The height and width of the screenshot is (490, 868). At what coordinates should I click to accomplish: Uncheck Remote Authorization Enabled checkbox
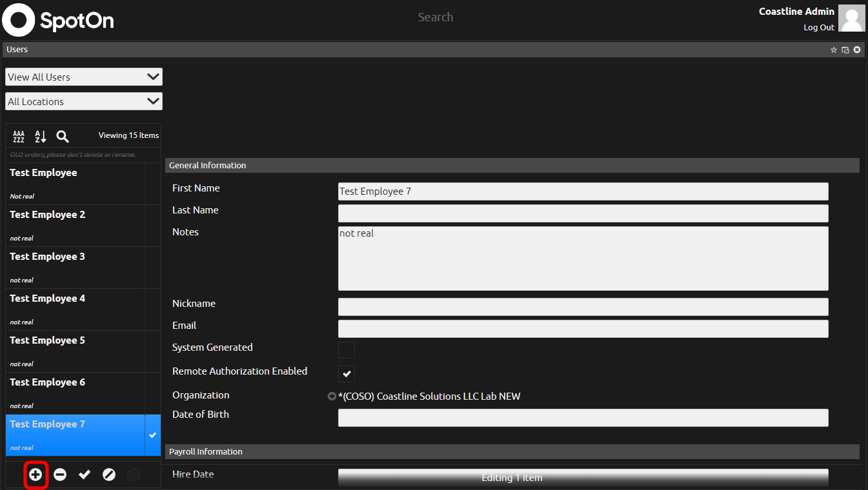347,374
